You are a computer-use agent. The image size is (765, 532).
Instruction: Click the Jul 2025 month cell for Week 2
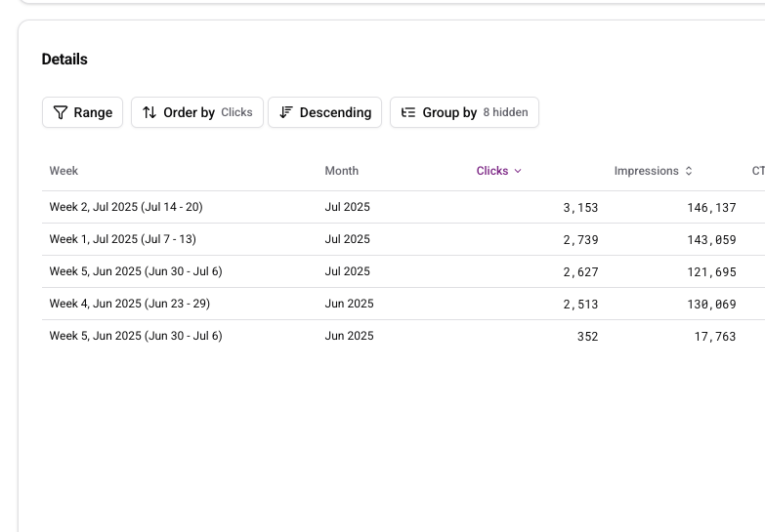click(348, 207)
